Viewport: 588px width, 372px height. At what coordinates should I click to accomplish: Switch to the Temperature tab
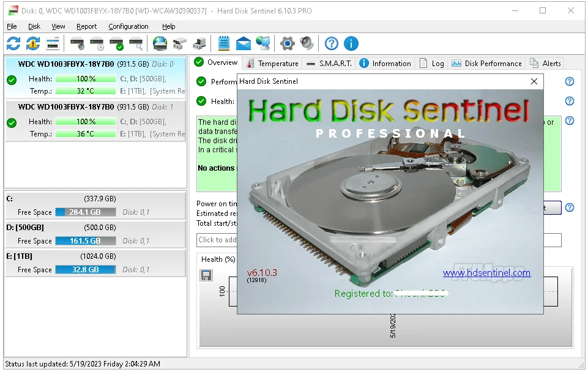pos(272,64)
